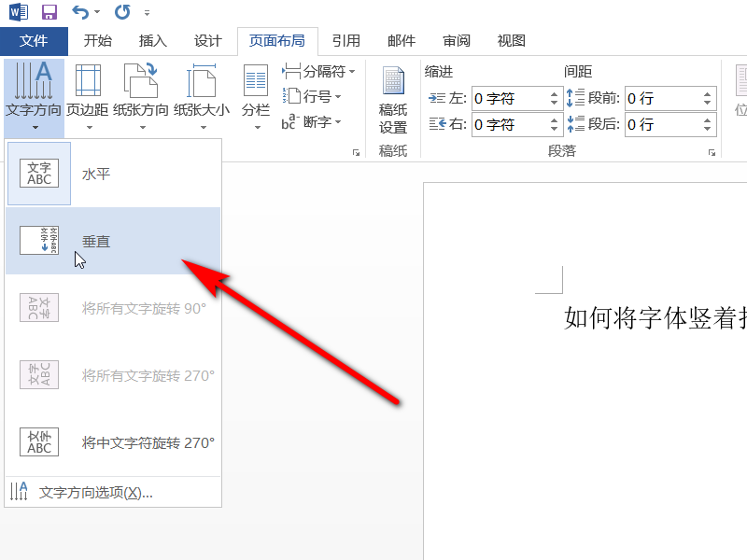Expand 断字 hyphenation dropdown
Image resolution: width=747 pixels, height=560 pixels.
pos(312,122)
